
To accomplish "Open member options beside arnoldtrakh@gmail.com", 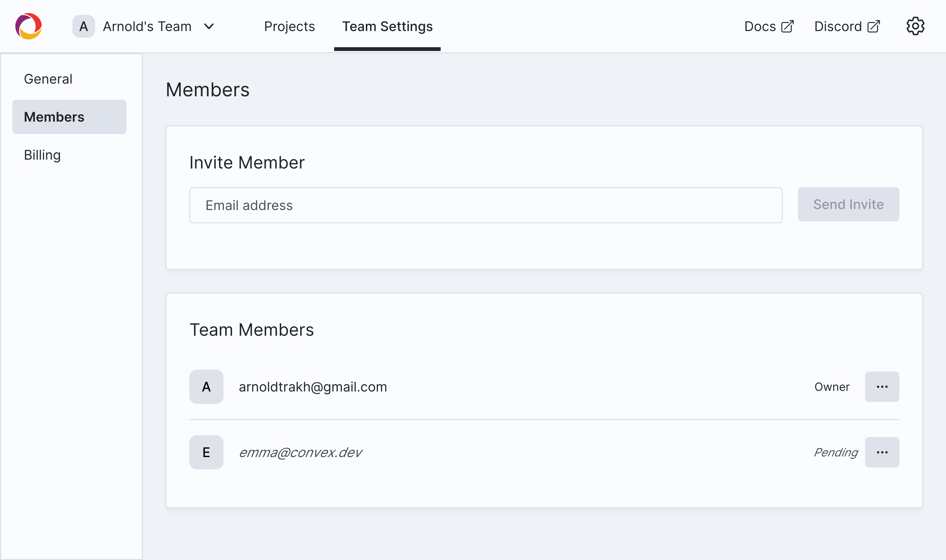I will click(x=882, y=386).
